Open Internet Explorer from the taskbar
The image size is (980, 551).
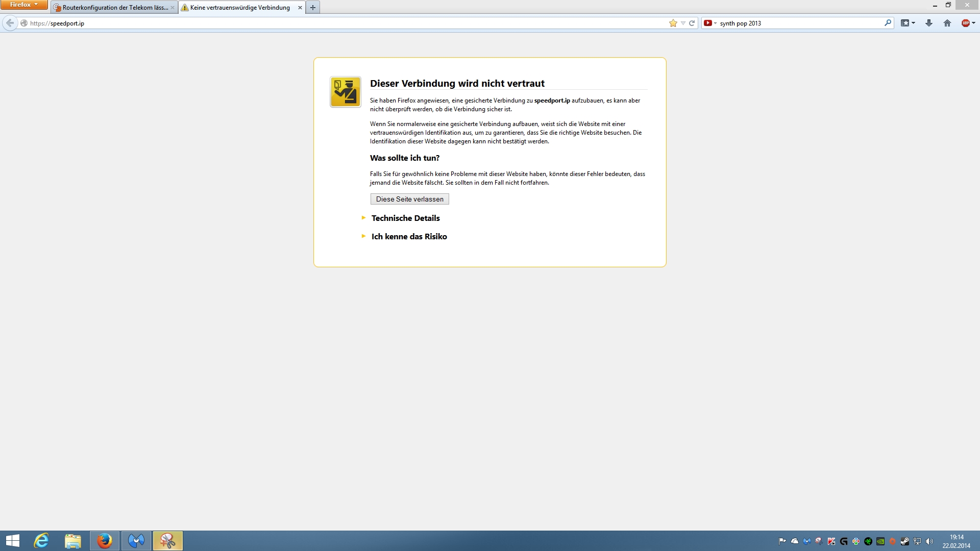pyautogui.click(x=41, y=541)
